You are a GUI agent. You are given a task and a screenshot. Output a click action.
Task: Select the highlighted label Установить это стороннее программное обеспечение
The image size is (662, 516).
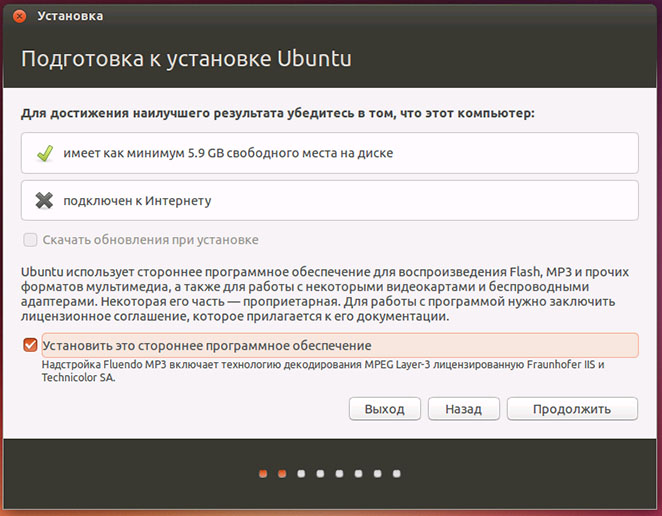coord(340,345)
